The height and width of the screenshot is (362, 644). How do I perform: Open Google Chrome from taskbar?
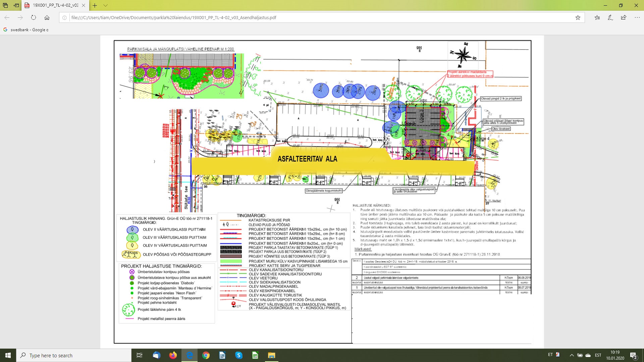coord(206,355)
